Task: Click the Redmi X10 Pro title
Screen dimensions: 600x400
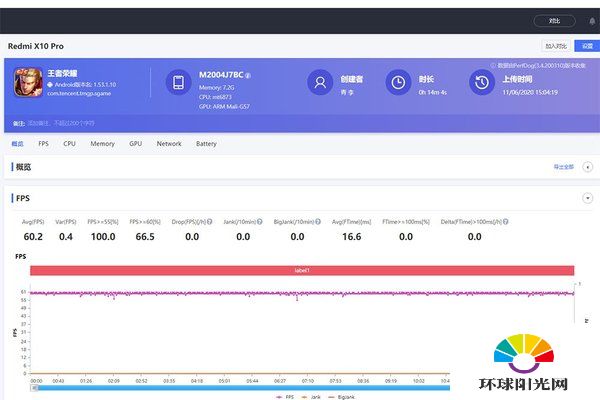Action: (36, 46)
